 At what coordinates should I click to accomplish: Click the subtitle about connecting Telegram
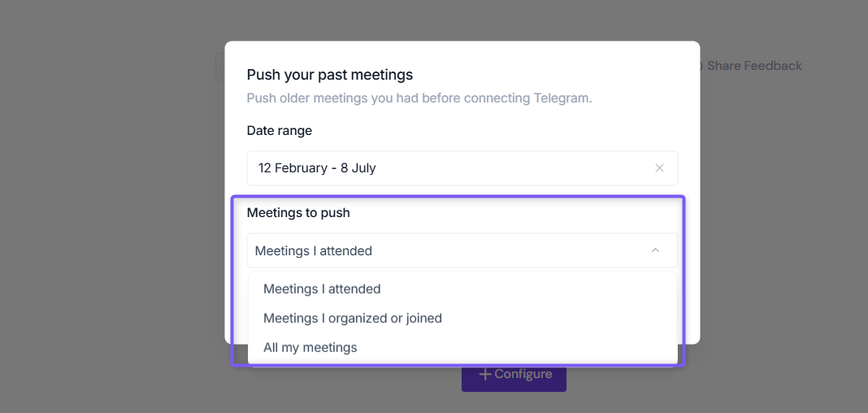point(419,98)
